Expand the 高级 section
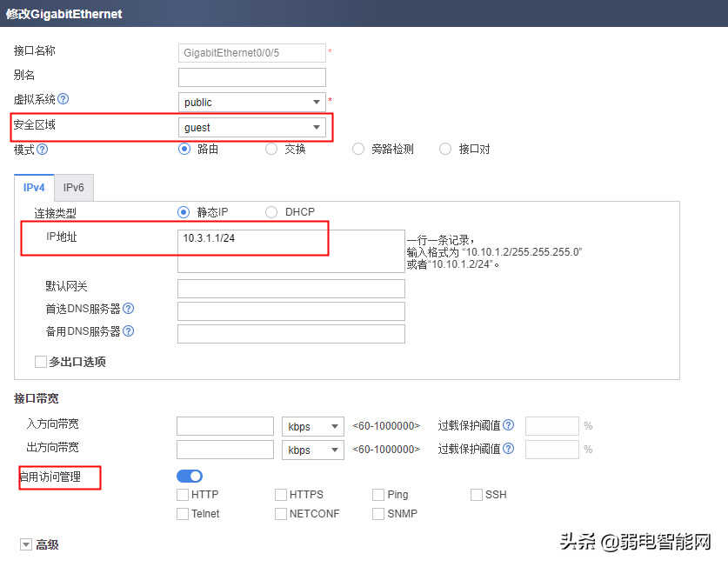Viewport: 728px width, 567px height. 26,544
